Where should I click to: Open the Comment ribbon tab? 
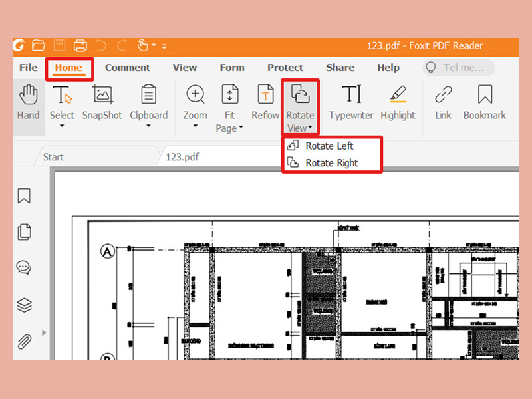128,68
